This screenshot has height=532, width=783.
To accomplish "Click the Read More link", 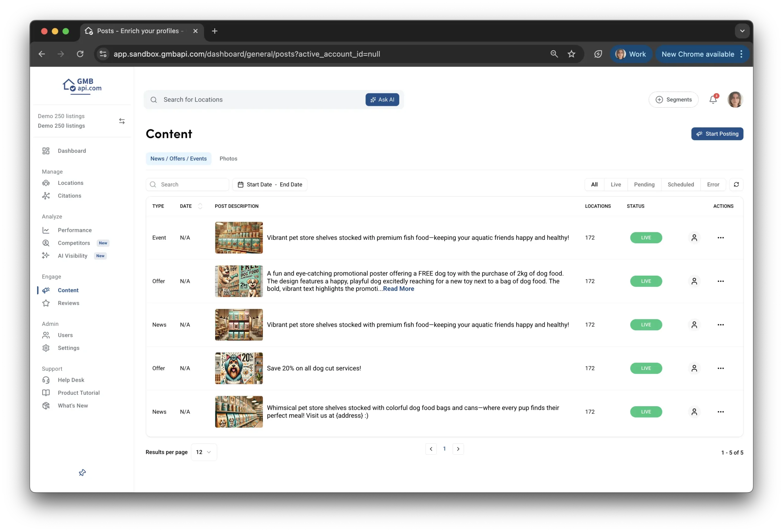I will pyautogui.click(x=398, y=289).
